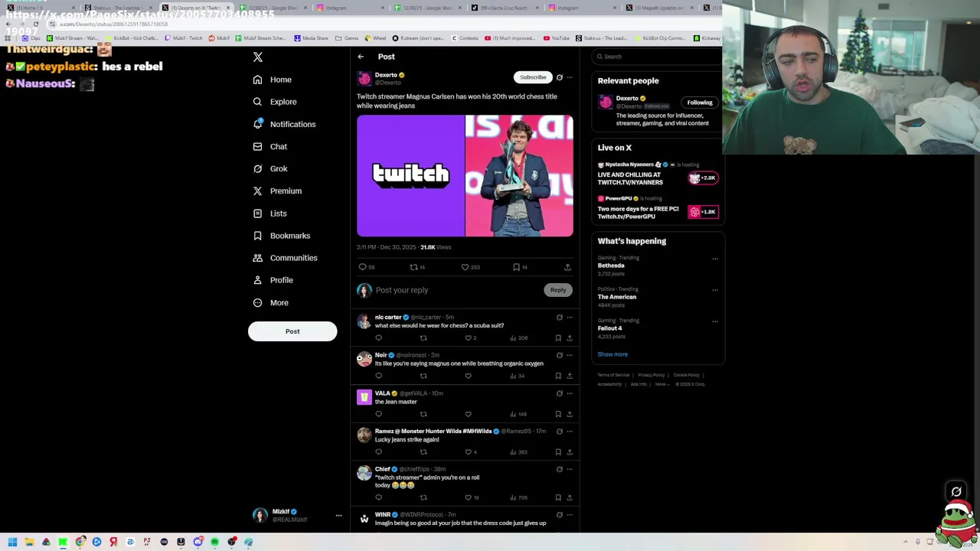Open Privacy Policy link
The width and height of the screenshot is (980, 551).
pyautogui.click(x=652, y=375)
